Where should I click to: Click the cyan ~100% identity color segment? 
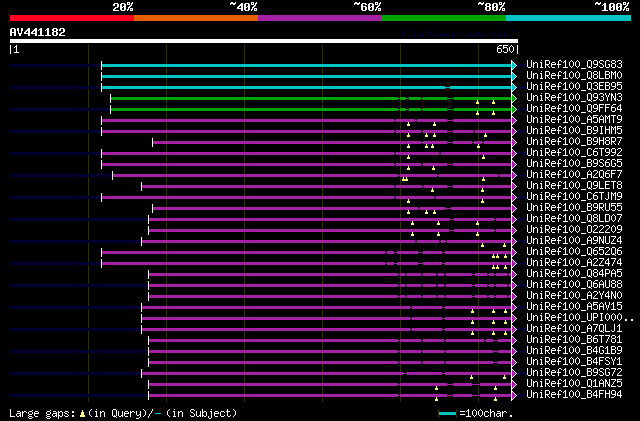point(569,18)
